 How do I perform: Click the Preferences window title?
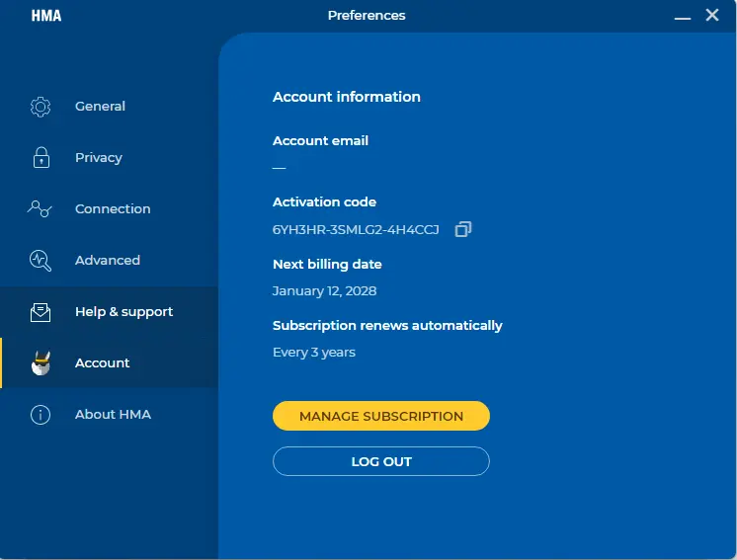(x=367, y=16)
